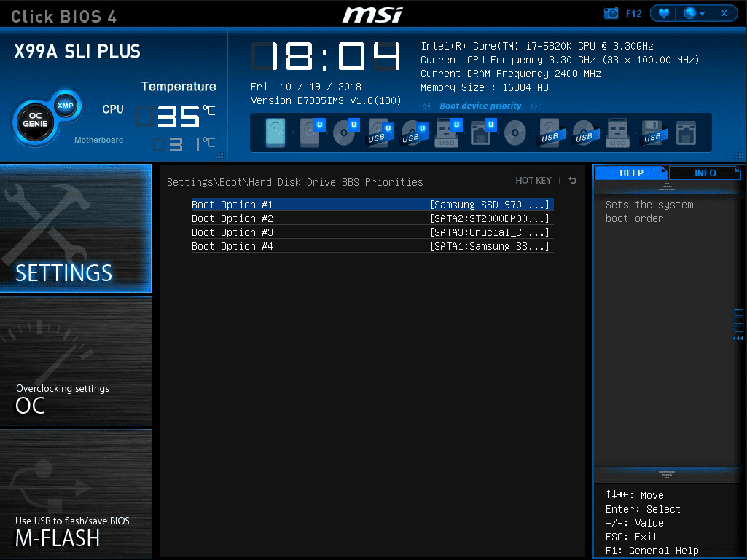Viewport: 747px width, 560px height.
Task: Switch to the HELP tab
Action: (630, 173)
